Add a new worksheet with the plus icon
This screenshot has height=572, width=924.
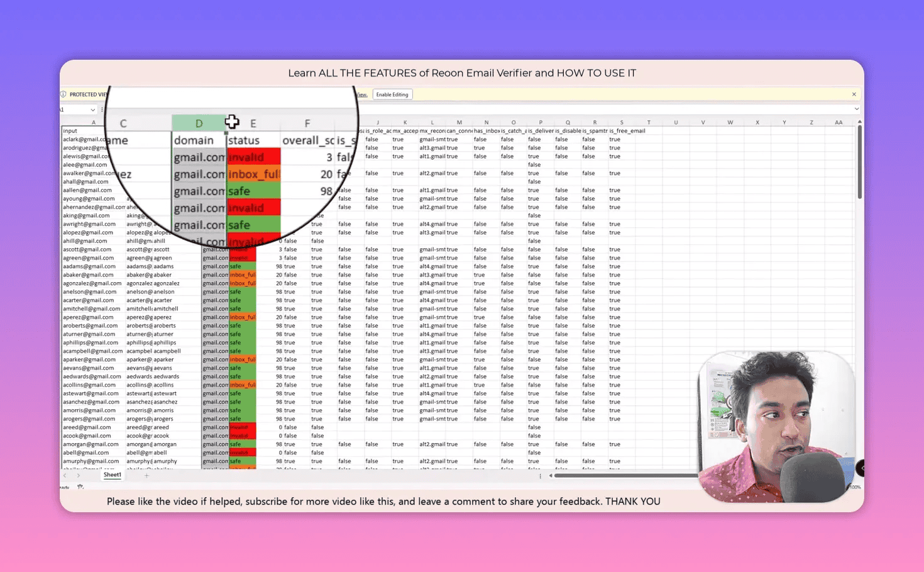point(146,475)
